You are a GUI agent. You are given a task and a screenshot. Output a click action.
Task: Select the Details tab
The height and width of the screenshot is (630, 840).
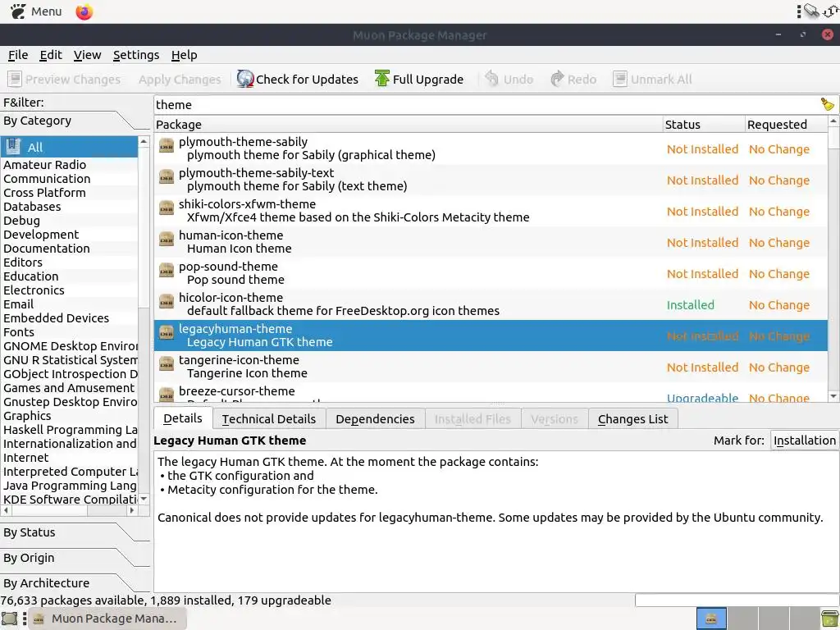pos(183,418)
